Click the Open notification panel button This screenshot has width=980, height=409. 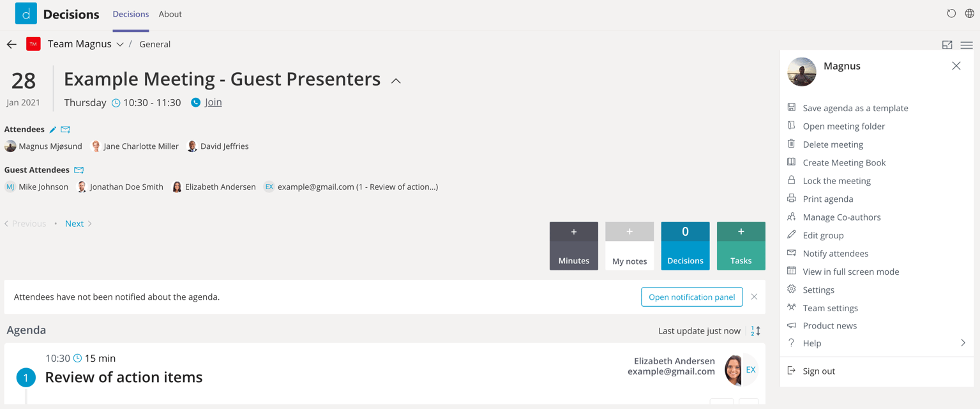[691, 297]
